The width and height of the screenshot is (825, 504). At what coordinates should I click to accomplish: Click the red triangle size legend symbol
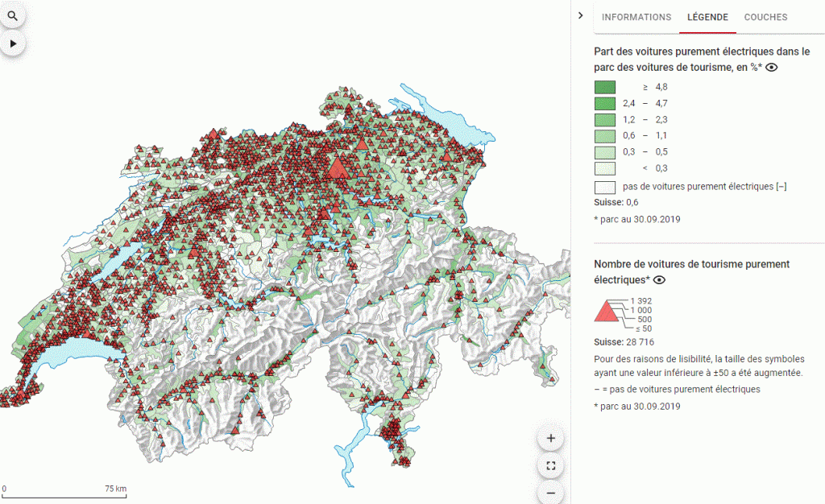(607, 313)
